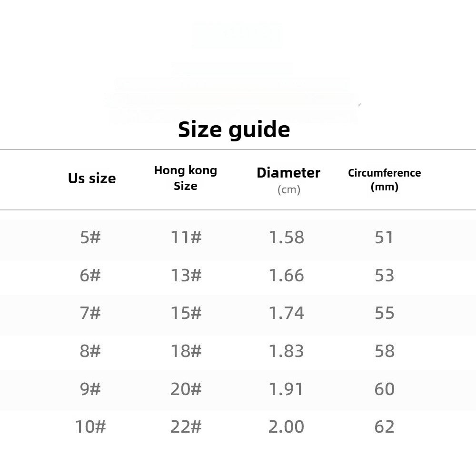This screenshot has width=476, height=476.
Task: Select US size 10# cell
Action: 90,427
